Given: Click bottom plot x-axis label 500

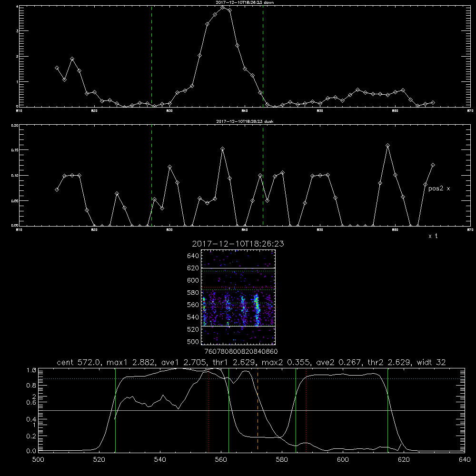Looking at the screenshot, I should tap(38, 460).
